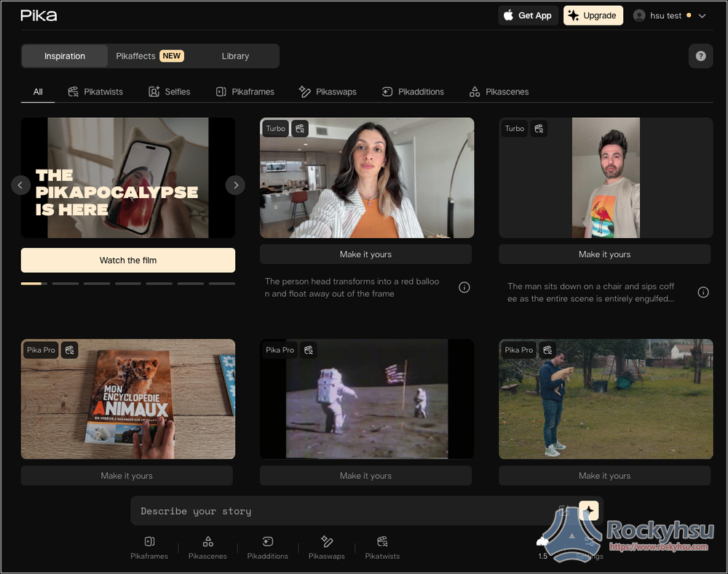This screenshot has width=728, height=574.
Task: Select Pikaswaps tool below the story box
Action: [327, 548]
